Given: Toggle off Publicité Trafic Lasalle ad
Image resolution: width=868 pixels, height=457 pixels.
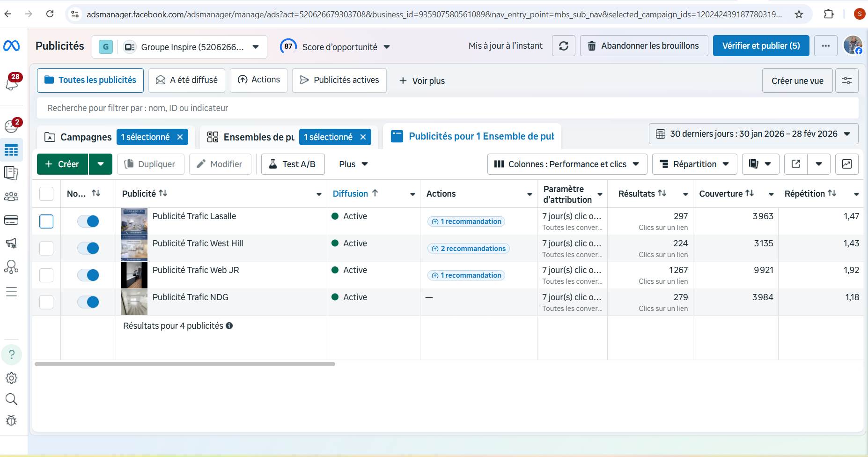Looking at the screenshot, I should 88,221.
